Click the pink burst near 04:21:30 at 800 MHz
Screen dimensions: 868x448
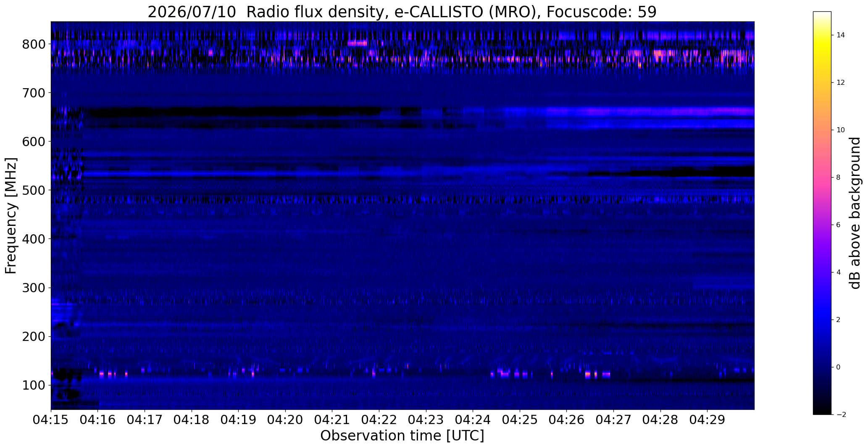tap(357, 43)
